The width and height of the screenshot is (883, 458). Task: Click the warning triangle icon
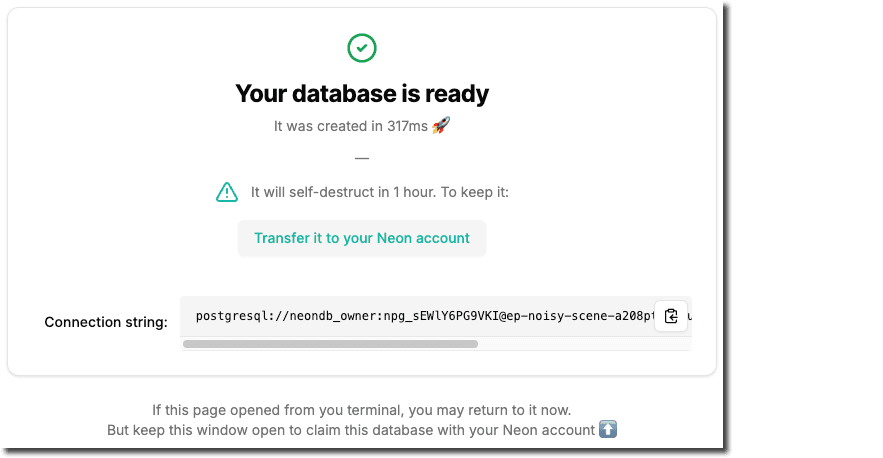[x=227, y=192]
